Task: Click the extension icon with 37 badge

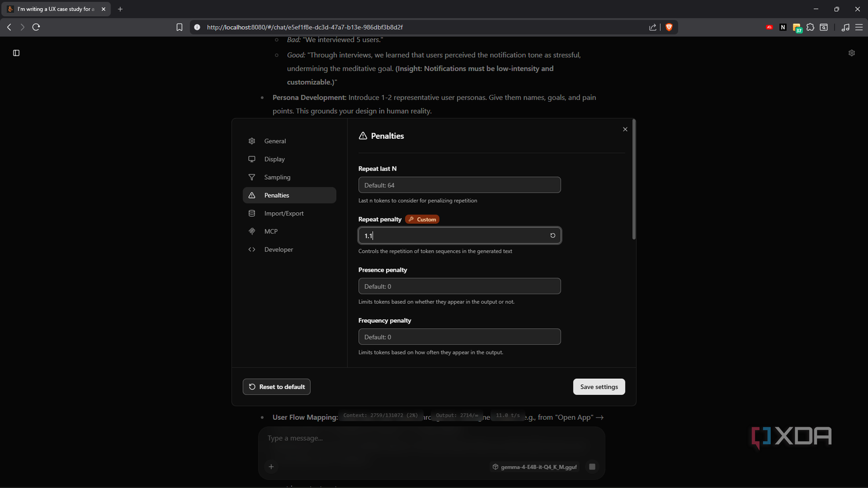Action: (x=797, y=28)
